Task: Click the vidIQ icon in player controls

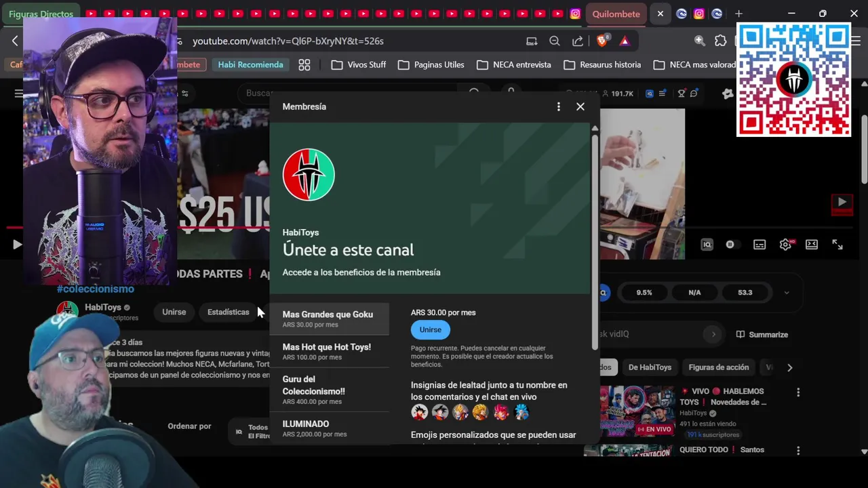Action: [x=707, y=245]
